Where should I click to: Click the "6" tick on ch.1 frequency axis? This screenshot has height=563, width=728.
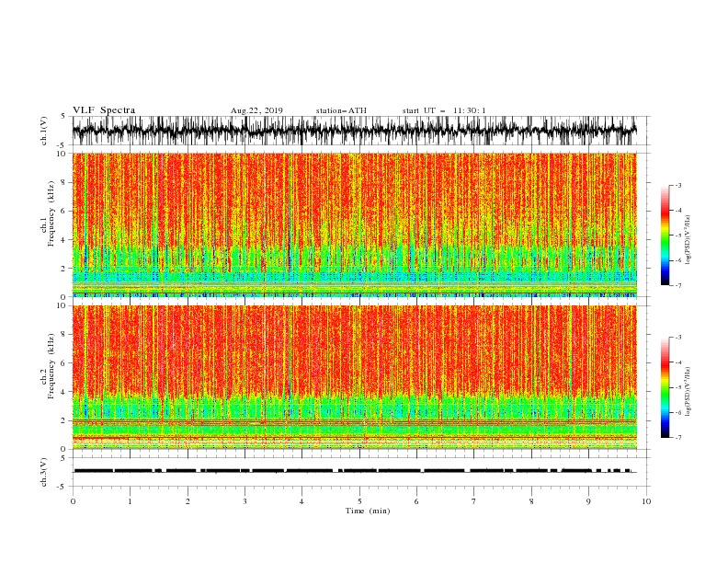pyautogui.click(x=63, y=212)
